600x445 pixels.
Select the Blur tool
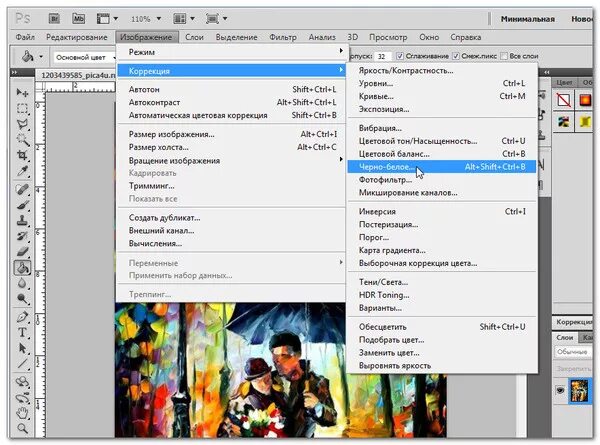[22, 284]
